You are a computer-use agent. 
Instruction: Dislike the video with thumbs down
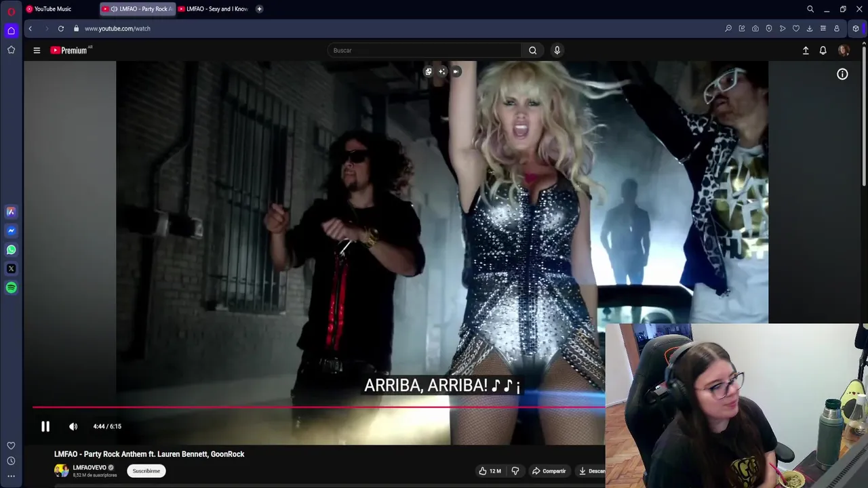(x=515, y=471)
